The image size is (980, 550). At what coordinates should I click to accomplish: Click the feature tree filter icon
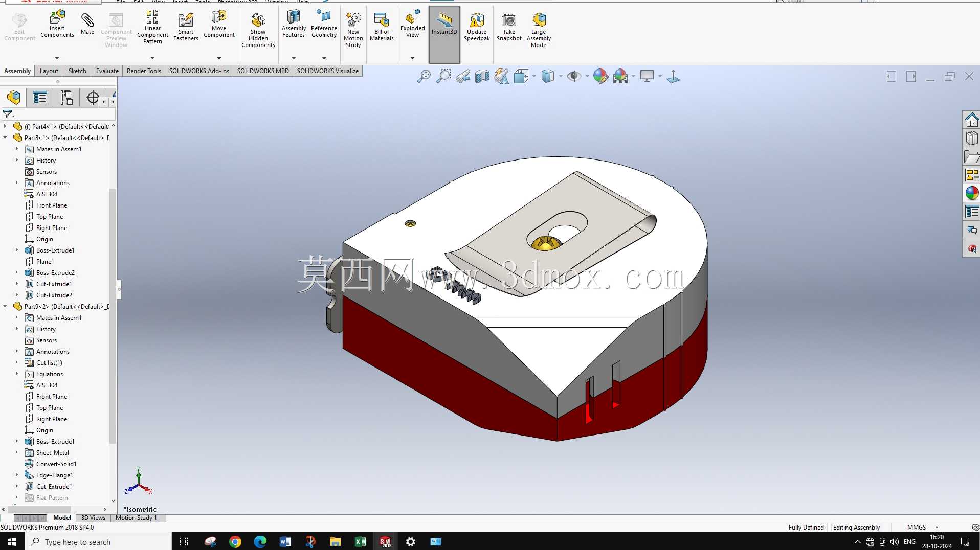pos(8,114)
